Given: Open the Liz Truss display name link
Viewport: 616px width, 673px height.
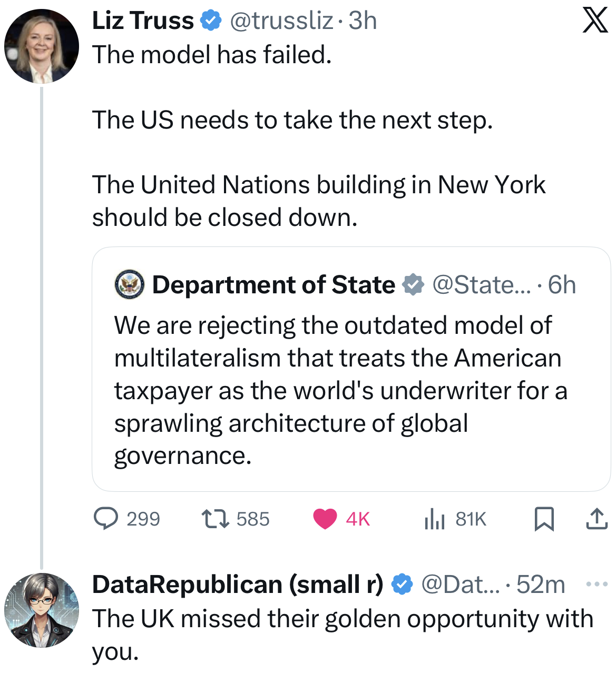Looking at the screenshot, I should click(x=143, y=21).
